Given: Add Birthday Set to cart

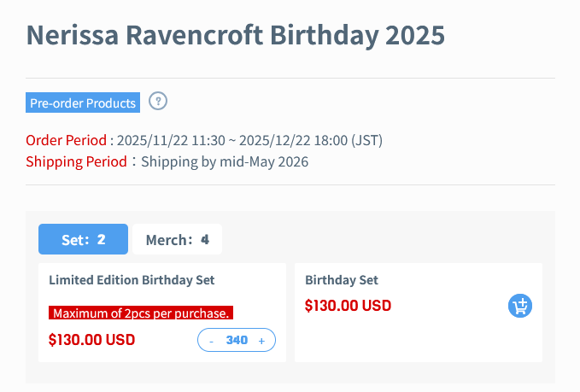Looking at the screenshot, I should coord(519,306).
